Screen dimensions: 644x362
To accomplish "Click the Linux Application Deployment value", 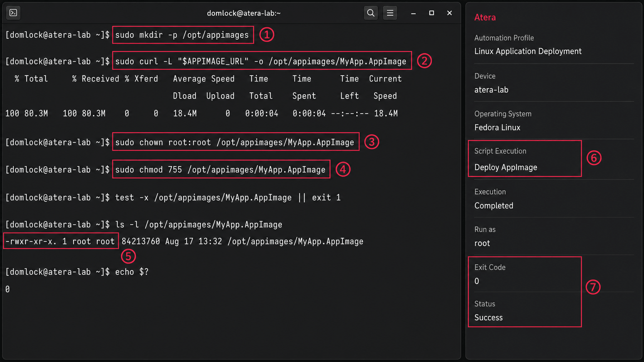I will coord(528,52).
